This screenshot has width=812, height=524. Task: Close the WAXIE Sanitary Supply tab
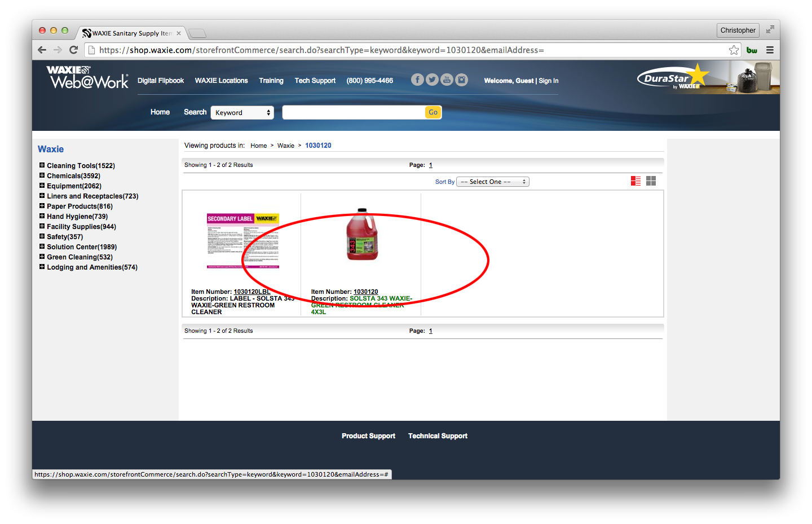tap(179, 33)
